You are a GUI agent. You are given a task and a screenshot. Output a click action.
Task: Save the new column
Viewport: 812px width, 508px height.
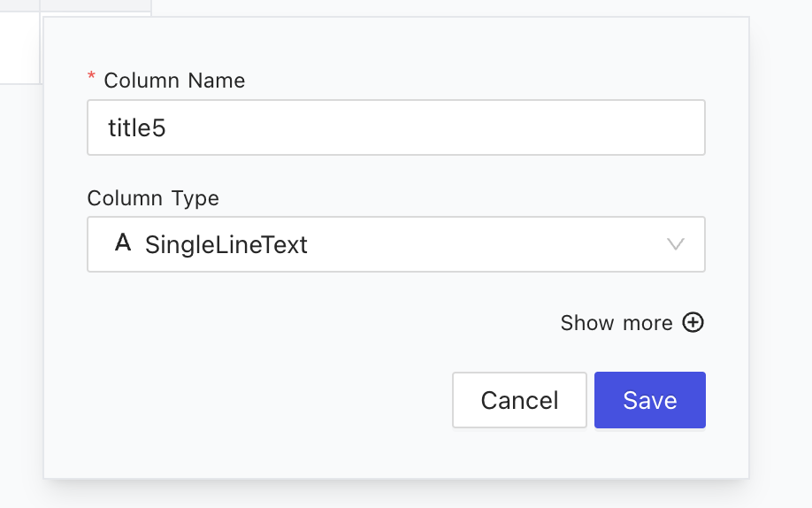[650, 400]
